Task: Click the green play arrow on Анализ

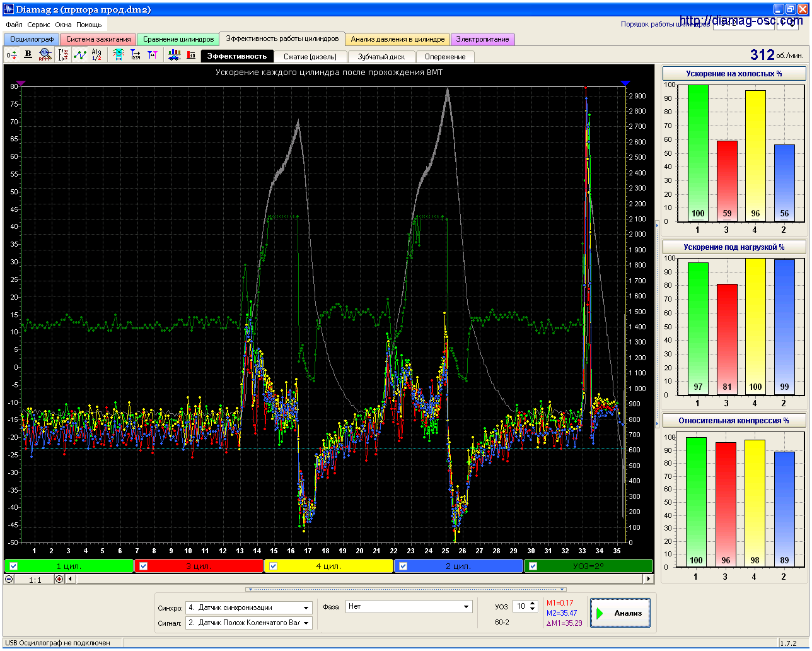Action: (x=600, y=613)
